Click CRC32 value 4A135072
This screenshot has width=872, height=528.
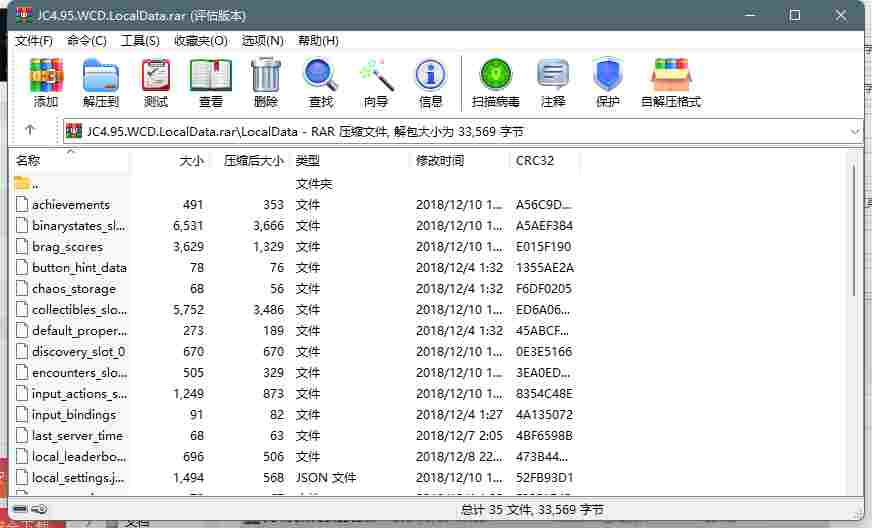[544, 414]
